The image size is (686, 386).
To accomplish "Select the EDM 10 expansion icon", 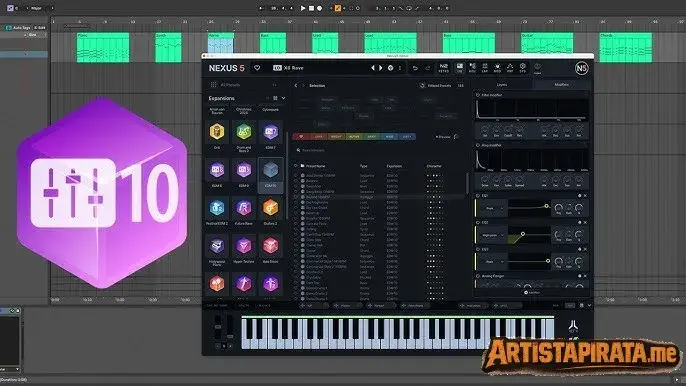I will click(270, 170).
